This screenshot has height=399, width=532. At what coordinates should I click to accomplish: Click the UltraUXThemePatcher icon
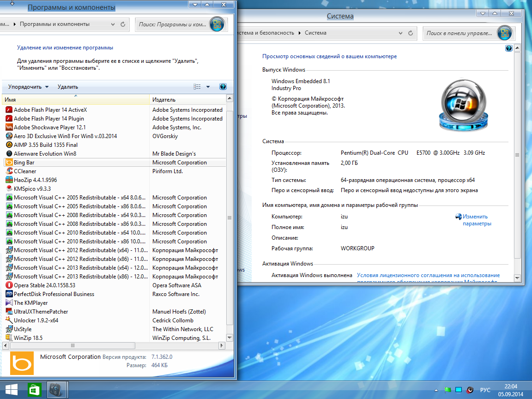tap(9, 311)
